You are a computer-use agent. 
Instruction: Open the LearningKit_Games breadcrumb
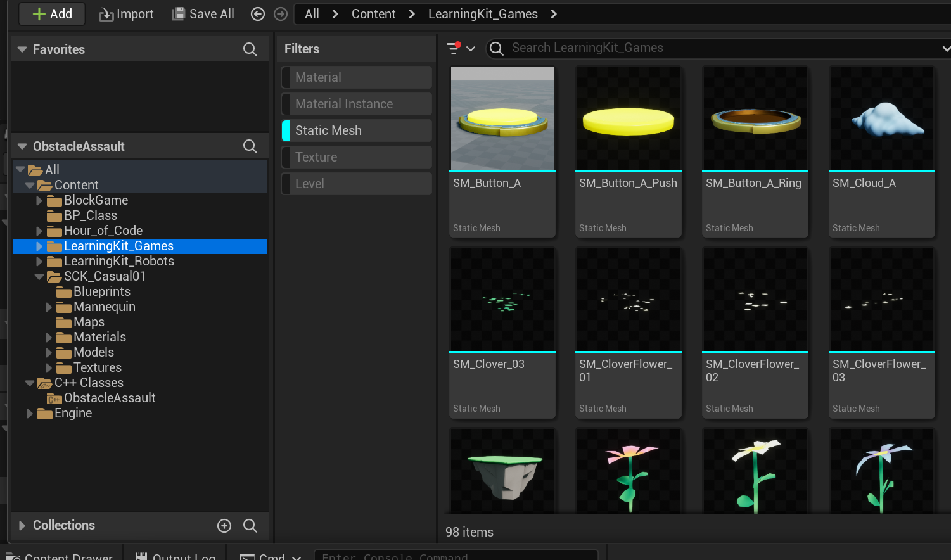(483, 14)
